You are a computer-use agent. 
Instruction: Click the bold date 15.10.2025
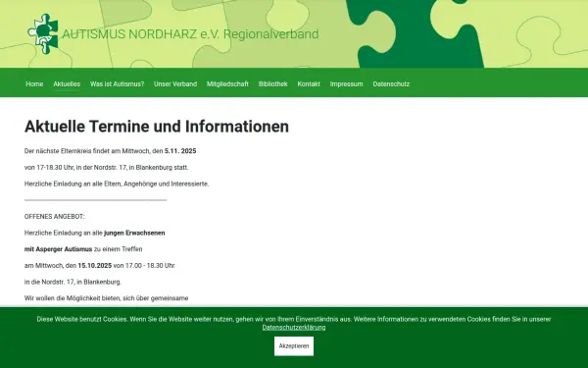tap(95, 266)
